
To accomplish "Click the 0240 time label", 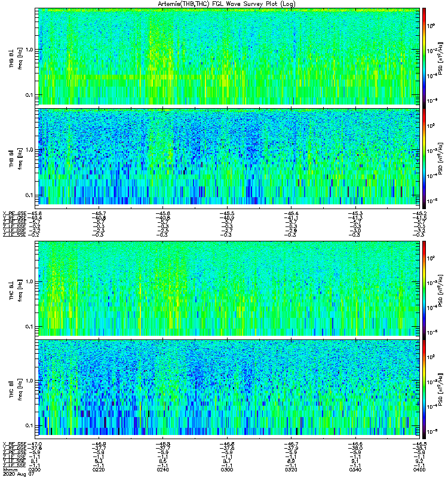I will (162, 470).
